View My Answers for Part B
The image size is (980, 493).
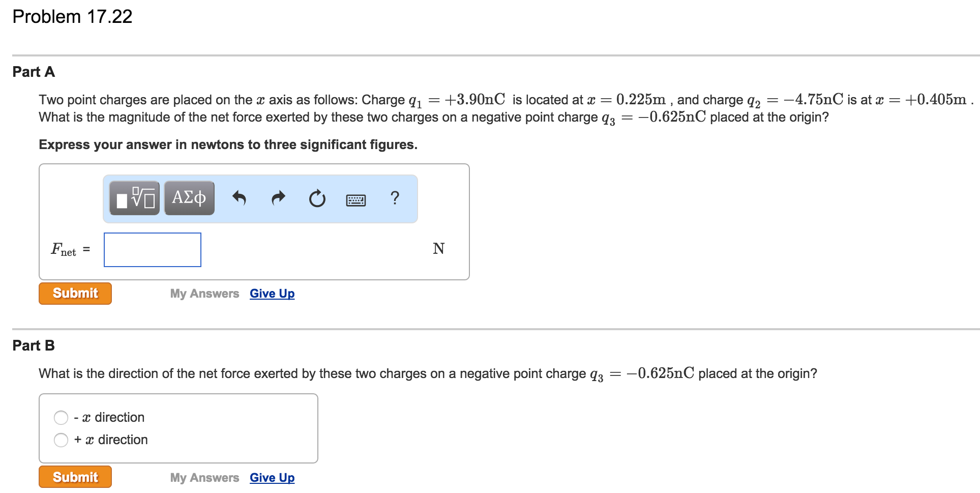(204, 477)
